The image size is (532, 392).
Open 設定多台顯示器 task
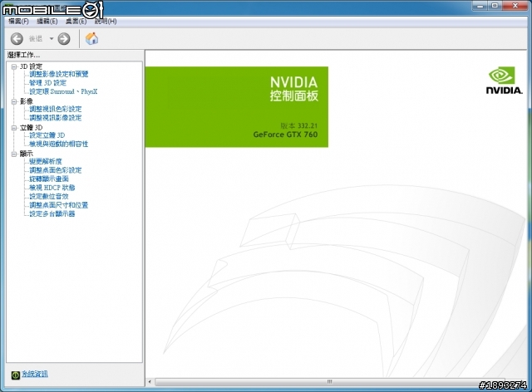click(52, 214)
